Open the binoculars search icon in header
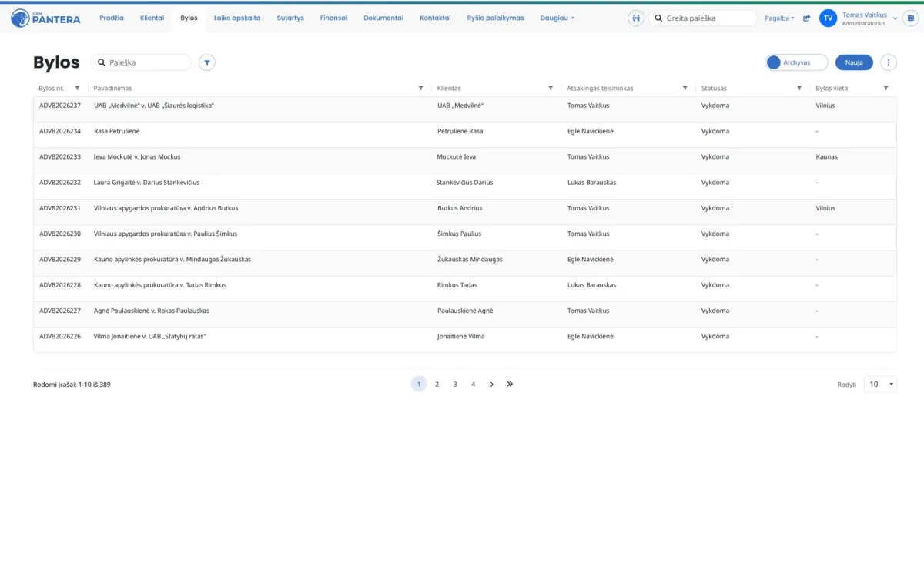924x578 pixels. pos(636,18)
